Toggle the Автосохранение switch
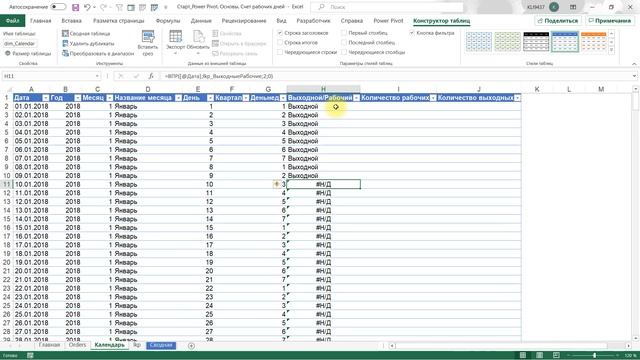640x360 pixels. [x=58, y=7]
